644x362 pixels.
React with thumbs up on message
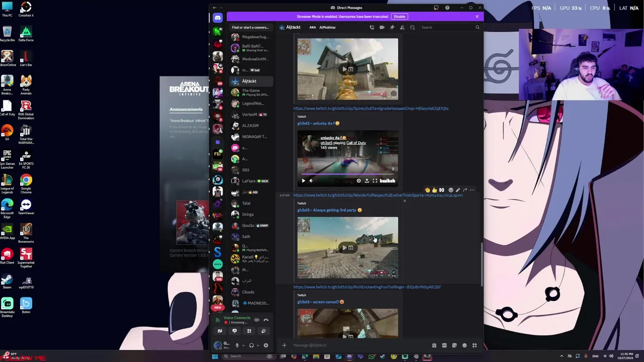(x=434, y=190)
